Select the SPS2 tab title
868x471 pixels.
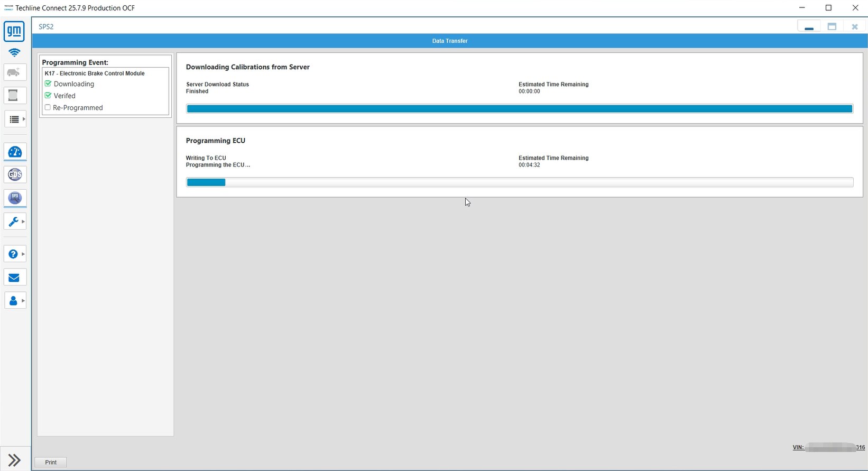pyautogui.click(x=46, y=26)
